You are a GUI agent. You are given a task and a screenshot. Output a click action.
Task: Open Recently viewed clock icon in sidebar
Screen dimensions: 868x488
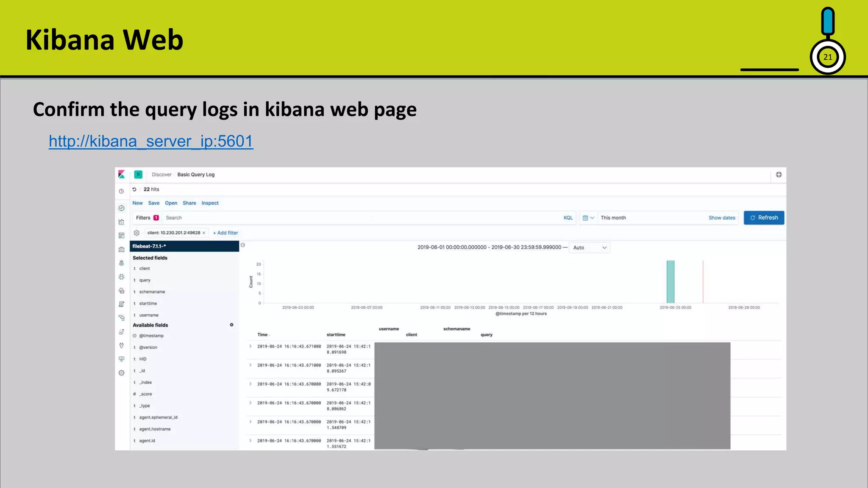click(x=121, y=191)
